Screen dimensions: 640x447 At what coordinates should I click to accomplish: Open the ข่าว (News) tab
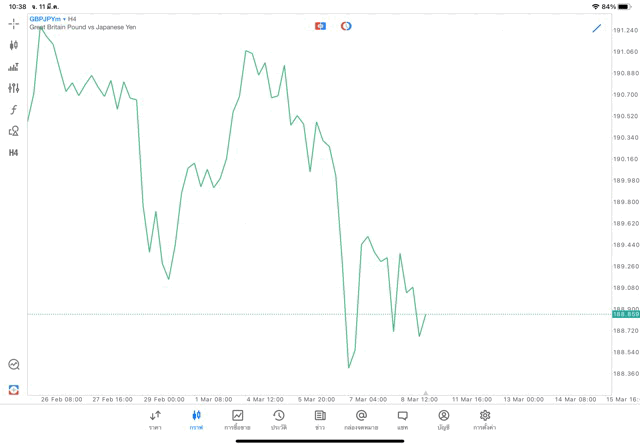[x=320, y=420]
